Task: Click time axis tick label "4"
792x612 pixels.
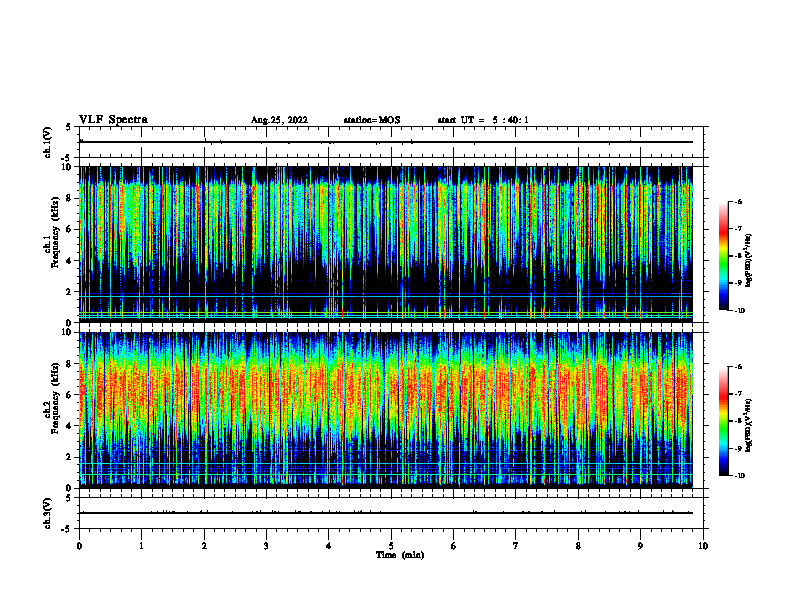Action: [x=329, y=546]
